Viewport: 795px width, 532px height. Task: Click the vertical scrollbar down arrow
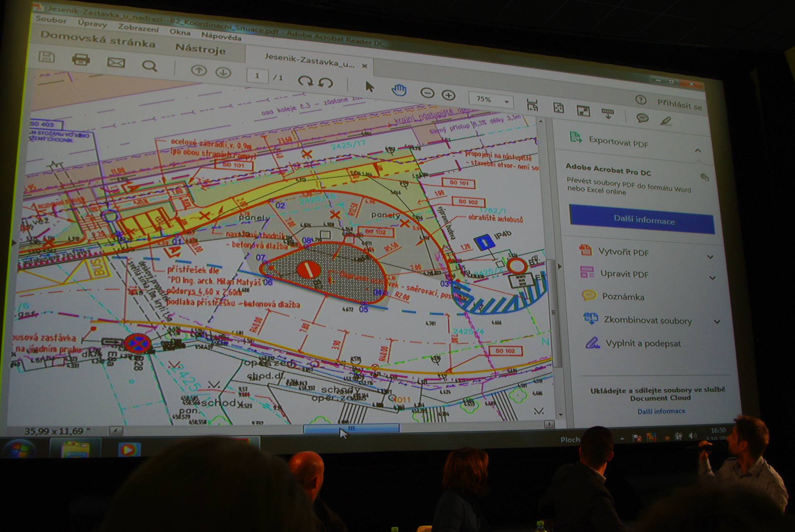(x=561, y=414)
